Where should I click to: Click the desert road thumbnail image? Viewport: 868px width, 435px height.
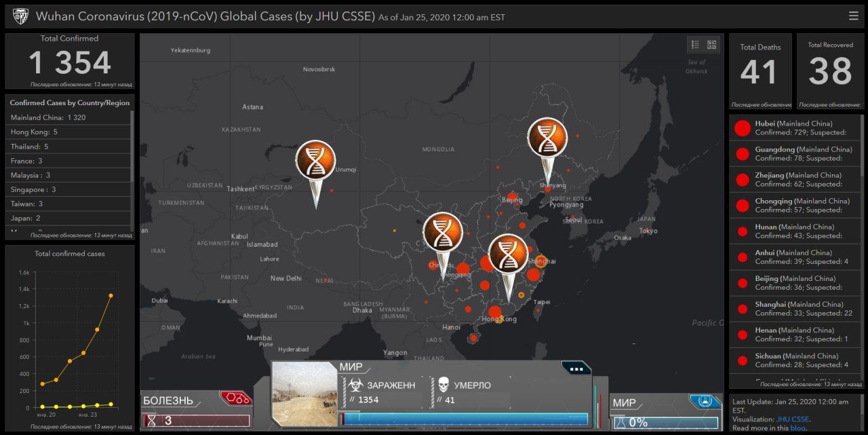tap(304, 394)
